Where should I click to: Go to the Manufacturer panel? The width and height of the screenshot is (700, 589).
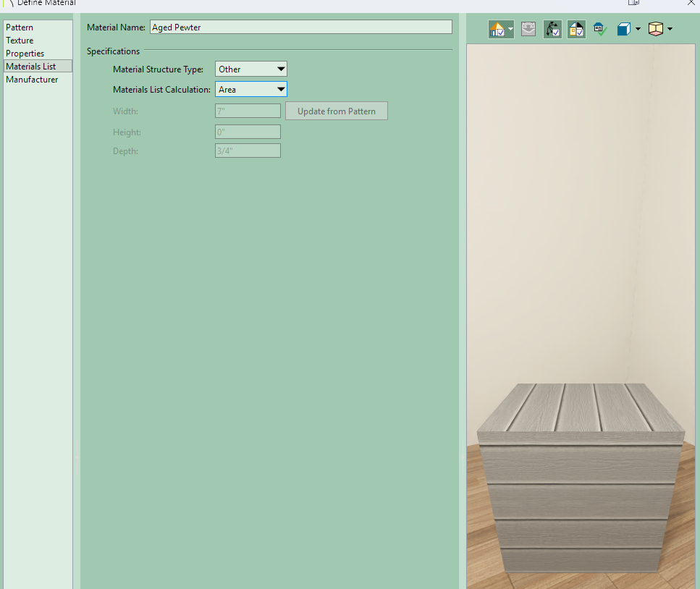(32, 80)
